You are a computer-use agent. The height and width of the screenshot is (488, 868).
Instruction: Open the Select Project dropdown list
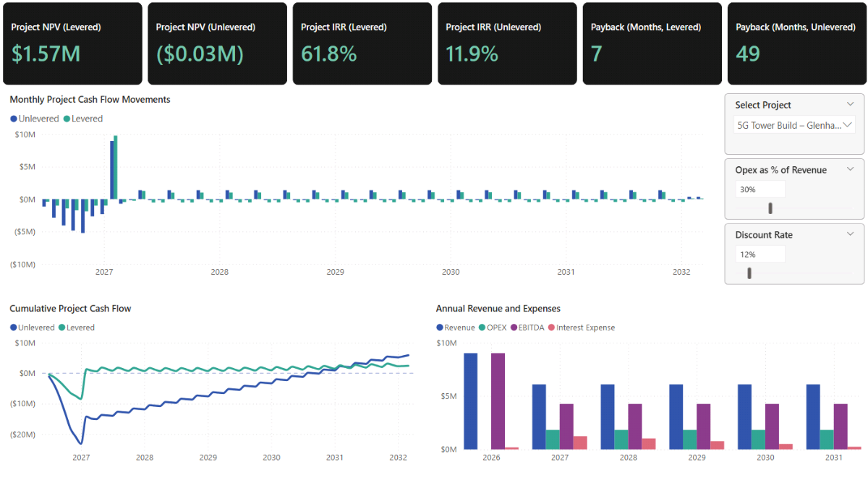tap(793, 125)
